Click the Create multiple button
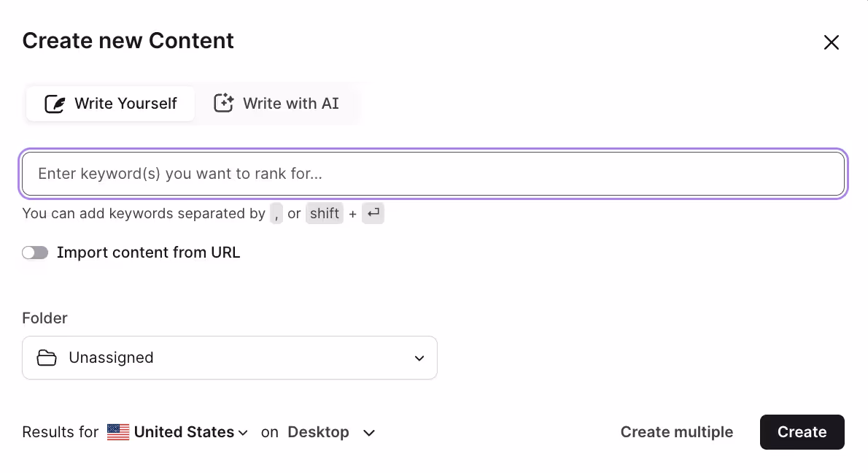The height and width of the screenshot is (473, 868). pyautogui.click(x=676, y=432)
